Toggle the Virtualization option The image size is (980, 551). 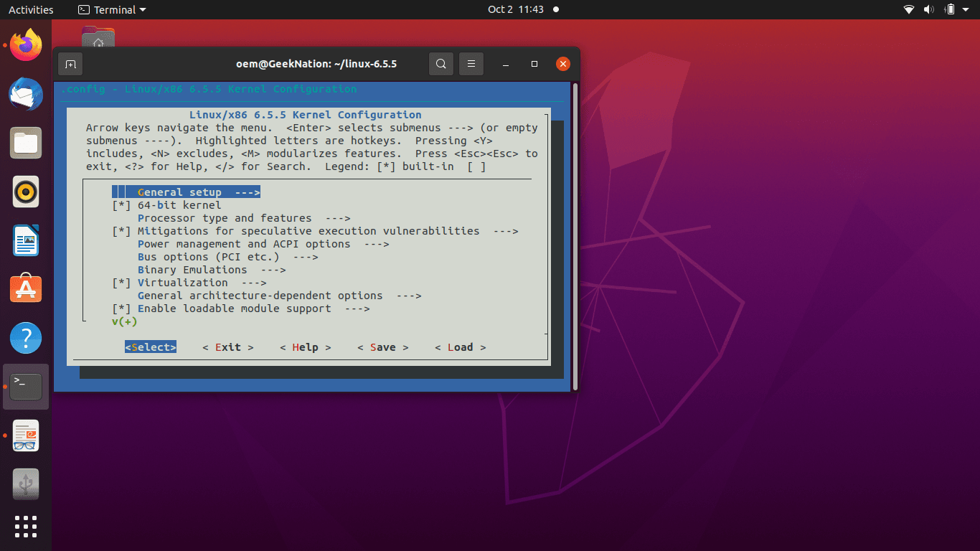189,283
